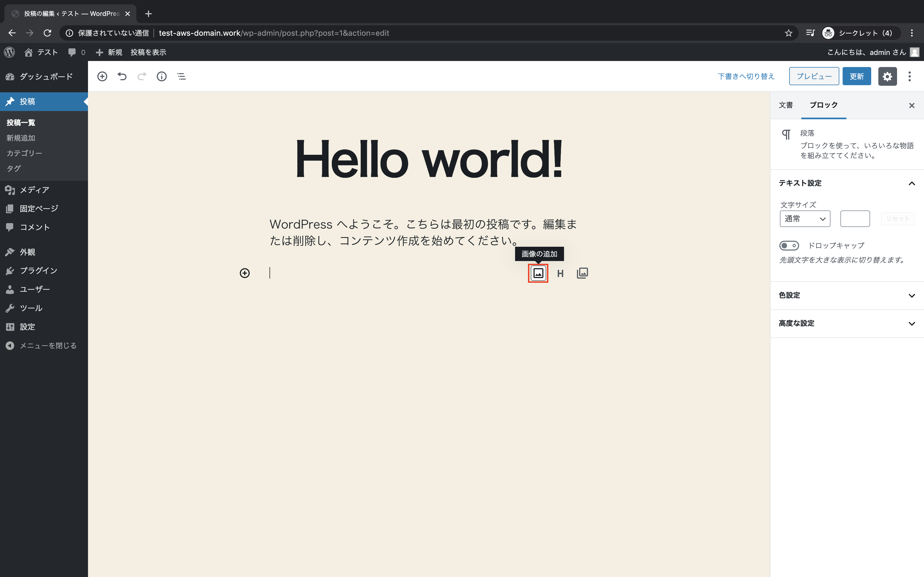Insert a gallery block icon
The width and height of the screenshot is (924, 577).
point(582,273)
